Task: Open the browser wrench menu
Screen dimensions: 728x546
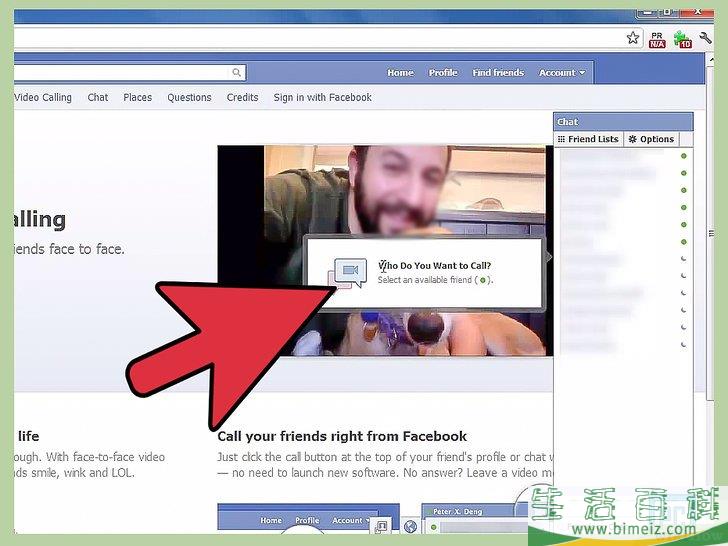Action: [x=706, y=38]
